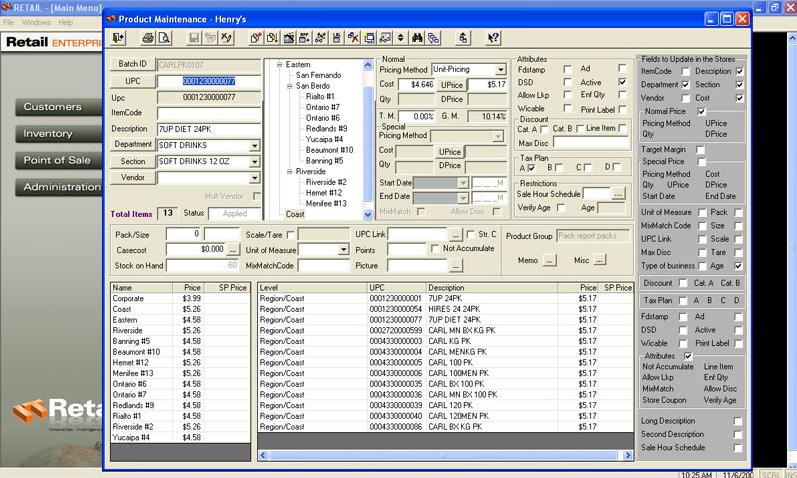The image size is (797, 478).
Task: Click the binoculars find icon
Action: [x=417, y=38]
